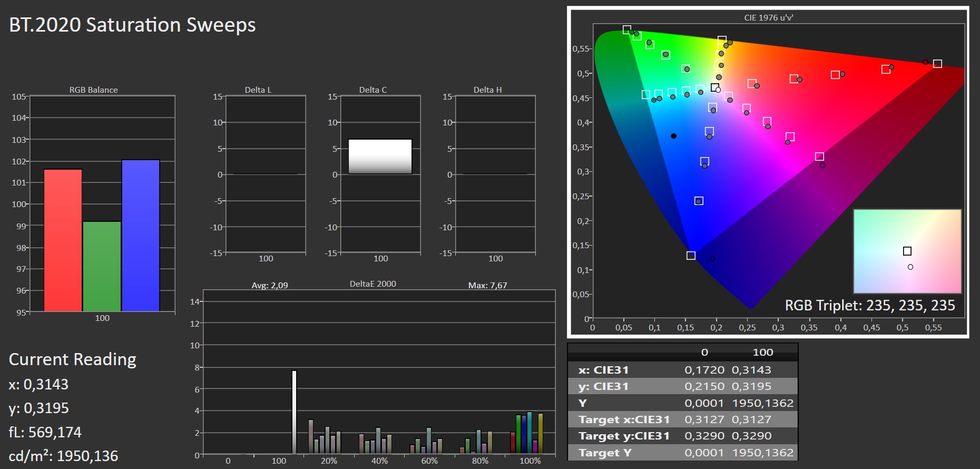Click the Delta H chart title
The image size is (980, 469).
[x=488, y=90]
